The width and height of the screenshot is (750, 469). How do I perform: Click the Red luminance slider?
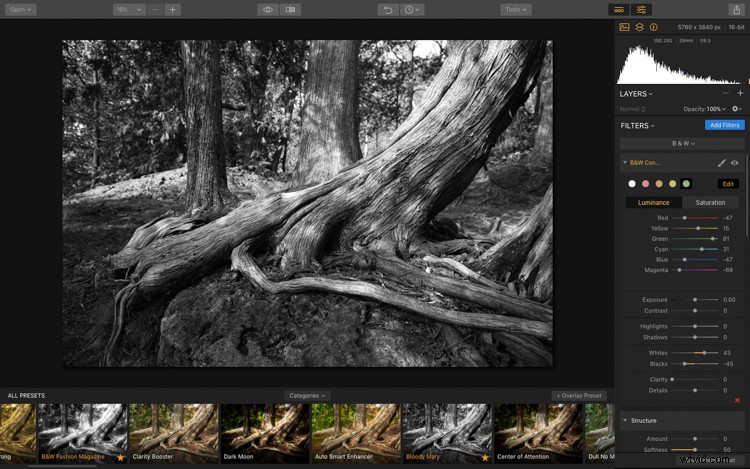point(695,218)
